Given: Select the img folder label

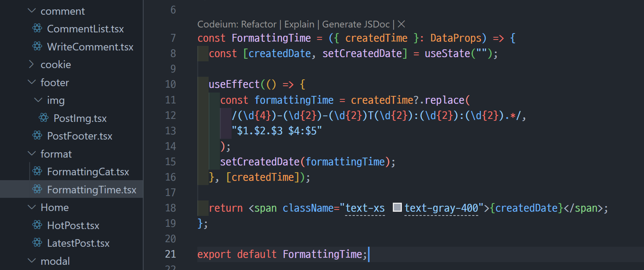Looking at the screenshot, I should [56, 100].
